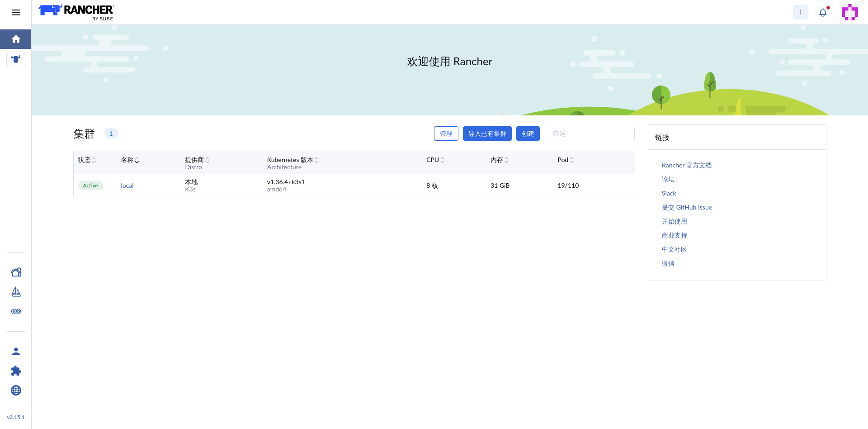
Task: Sort clusters by 提供商 column
Action: tap(197, 160)
